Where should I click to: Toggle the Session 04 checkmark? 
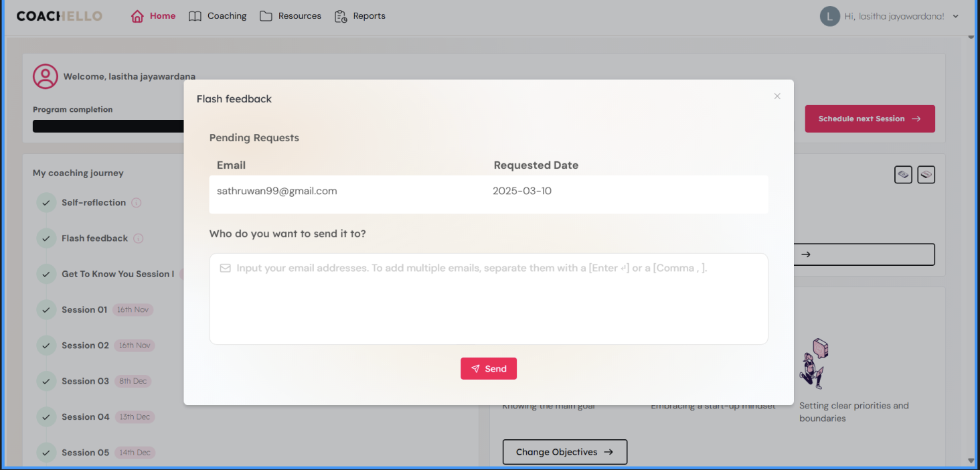pyautogui.click(x=46, y=417)
